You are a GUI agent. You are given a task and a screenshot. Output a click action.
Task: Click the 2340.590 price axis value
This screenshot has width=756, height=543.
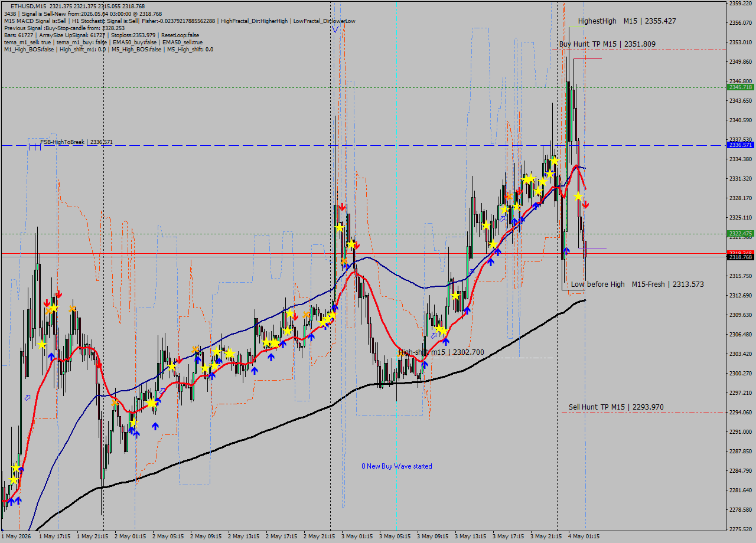[x=741, y=120]
